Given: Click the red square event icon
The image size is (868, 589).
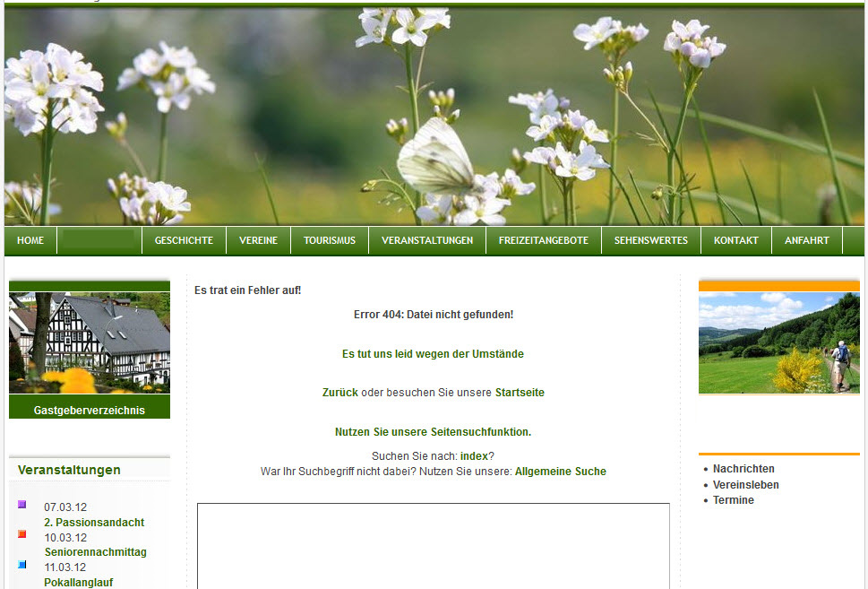Looking at the screenshot, I should click(x=22, y=534).
